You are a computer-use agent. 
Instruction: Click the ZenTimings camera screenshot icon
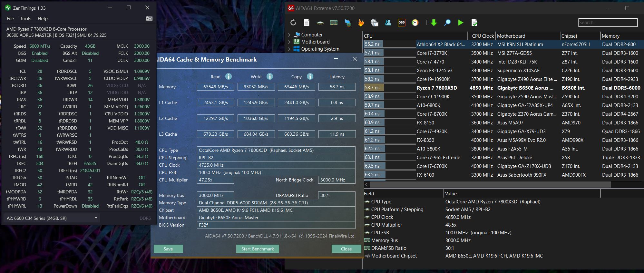[x=149, y=18]
